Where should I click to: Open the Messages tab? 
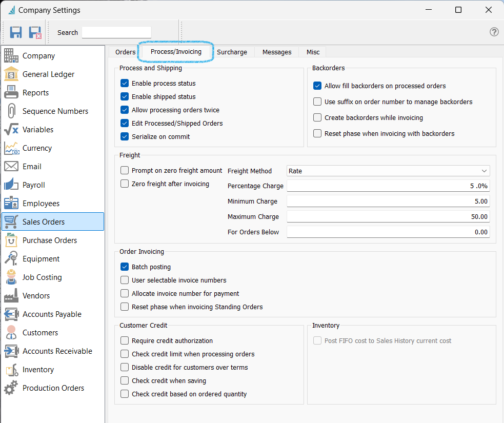click(x=277, y=52)
